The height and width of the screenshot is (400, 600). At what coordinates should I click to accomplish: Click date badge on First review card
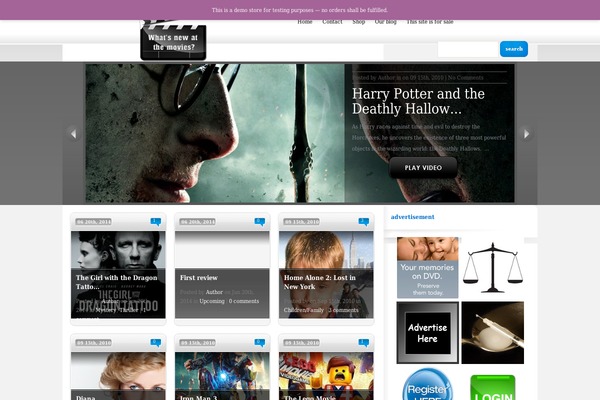click(x=197, y=222)
